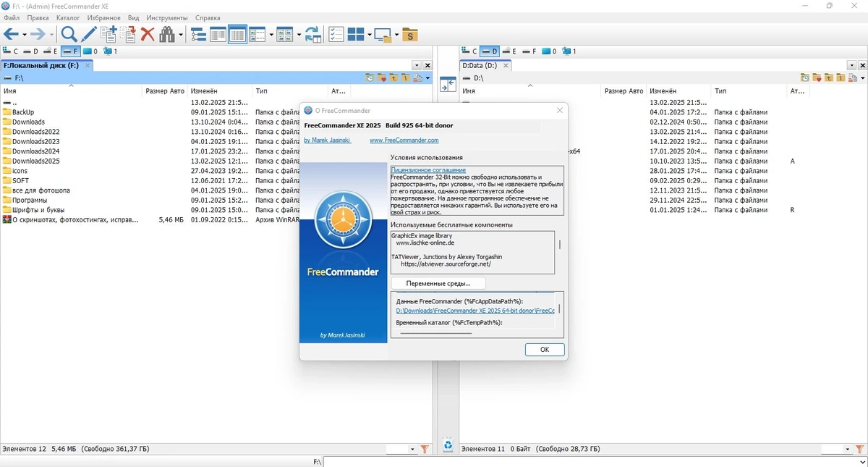
Task: Expand the four-tile layout dropdown arrow
Action: point(369,35)
